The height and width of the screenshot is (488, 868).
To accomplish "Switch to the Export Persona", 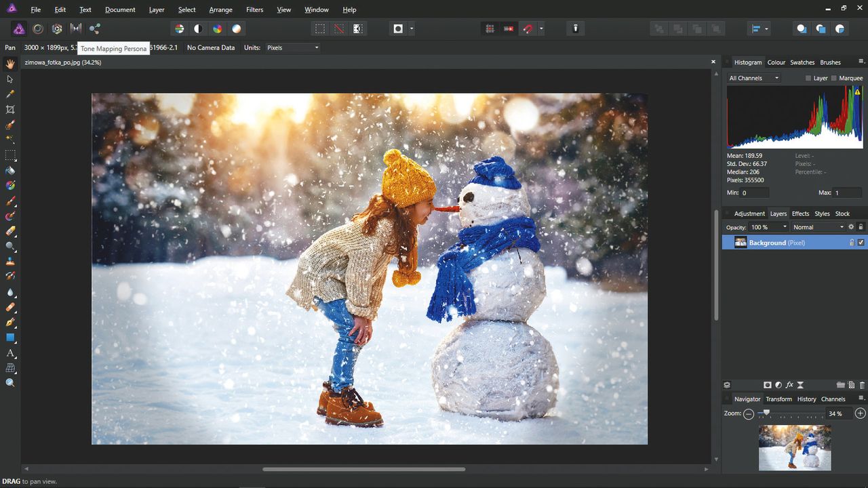I will tap(95, 28).
